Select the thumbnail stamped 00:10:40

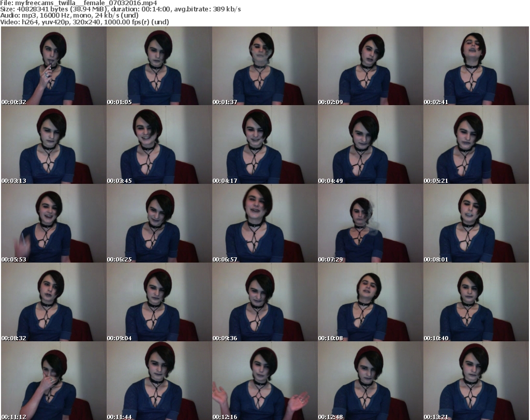point(476,302)
